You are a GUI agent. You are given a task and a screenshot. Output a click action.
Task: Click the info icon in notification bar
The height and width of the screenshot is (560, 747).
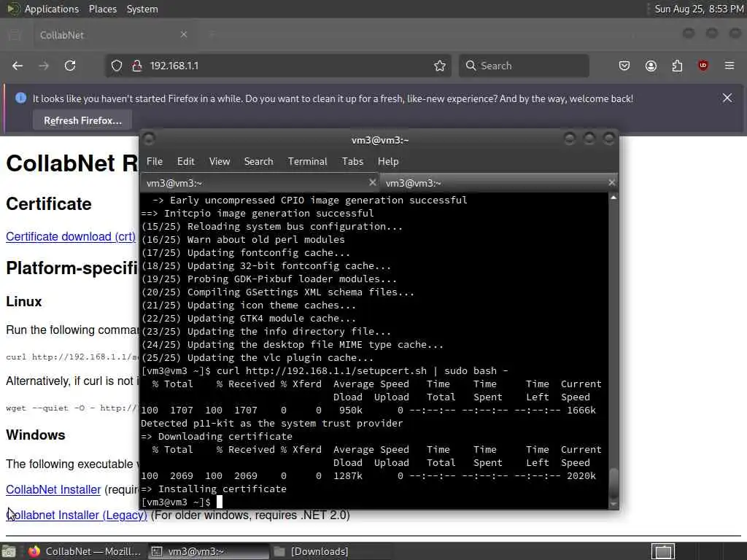pyautogui.click(x=20, y=98)
